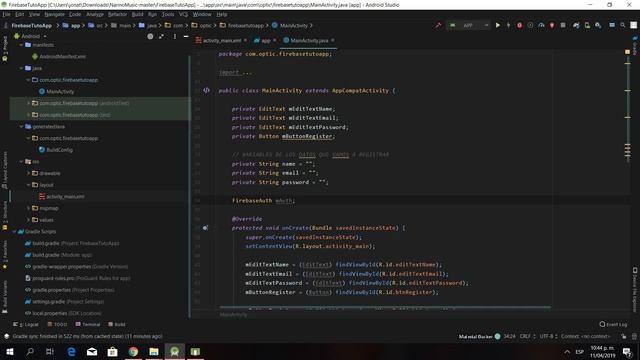Close the MainActivity.java tab
Screen dimensions: 640x360
coord(333,40)
